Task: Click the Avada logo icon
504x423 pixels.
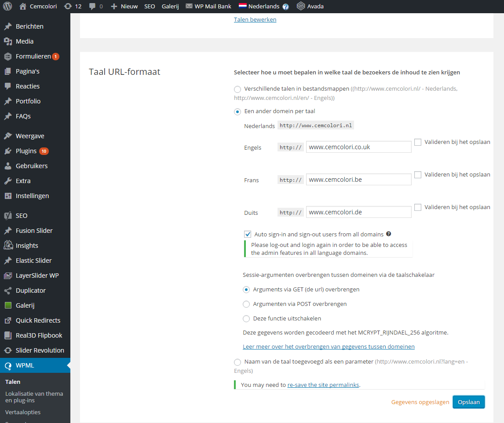Action: point(300,6)
